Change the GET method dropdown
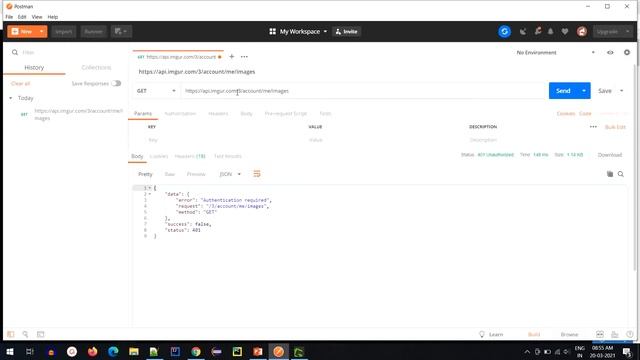640x360 pixels. 156,91
